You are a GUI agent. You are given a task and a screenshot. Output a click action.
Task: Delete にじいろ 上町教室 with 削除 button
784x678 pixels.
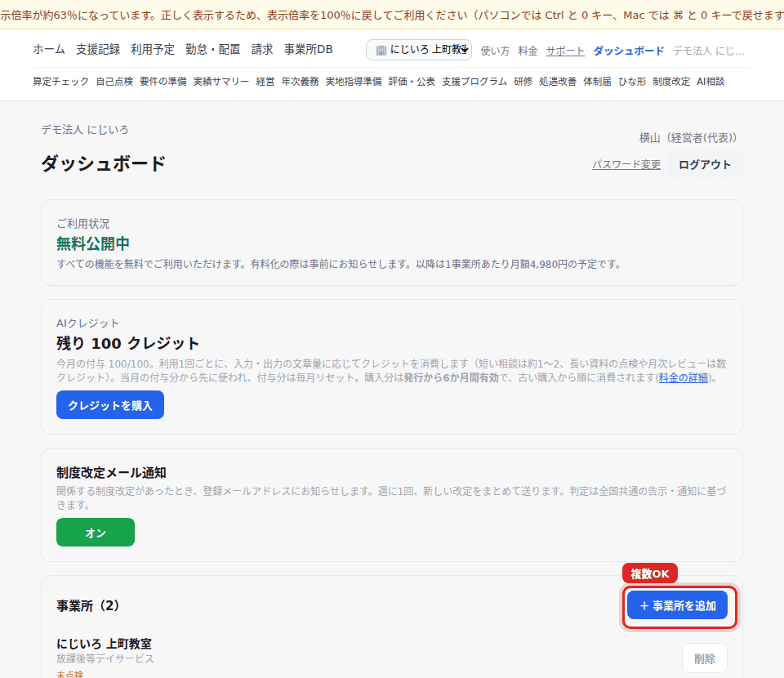point(705,658)
